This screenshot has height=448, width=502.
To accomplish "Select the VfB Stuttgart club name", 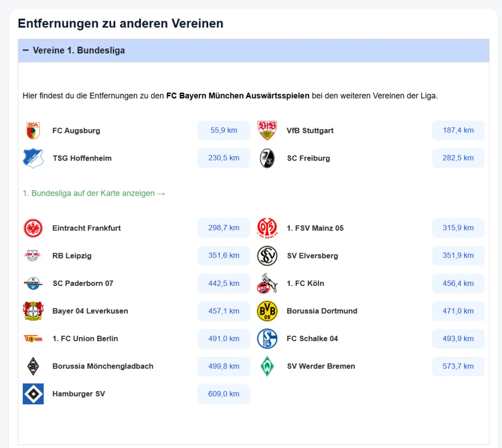I will 310,131.
